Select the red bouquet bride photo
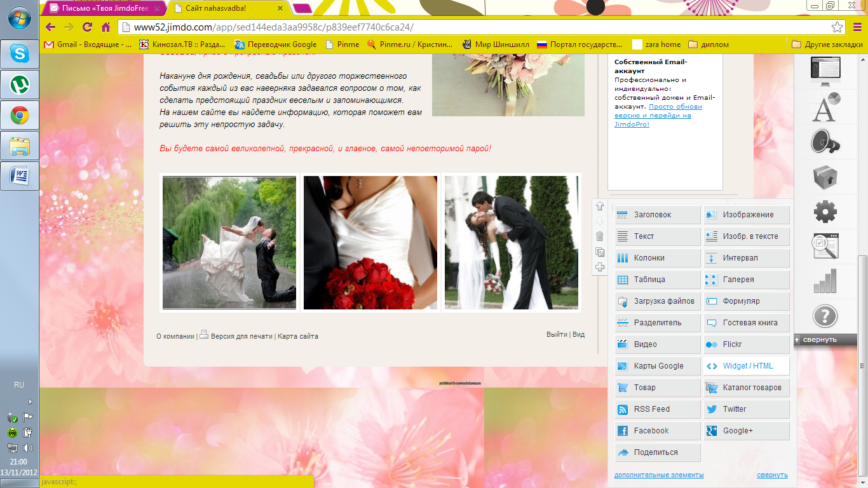 [x=370, y=243]
